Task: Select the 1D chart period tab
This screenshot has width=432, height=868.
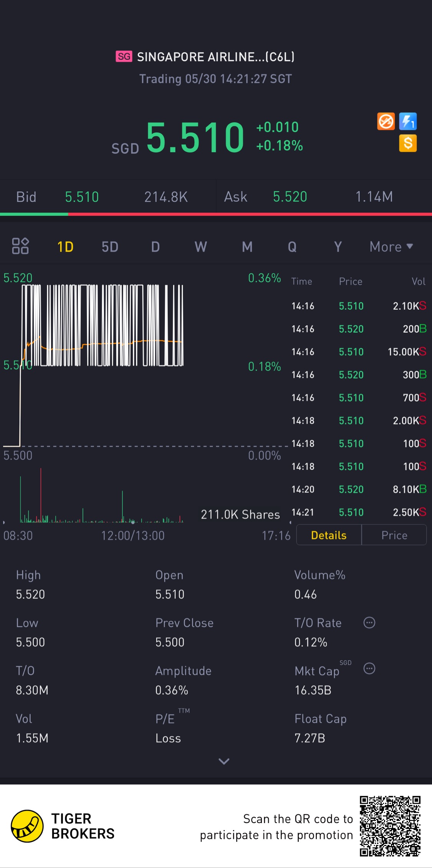Action: click(x=65, y=247)
